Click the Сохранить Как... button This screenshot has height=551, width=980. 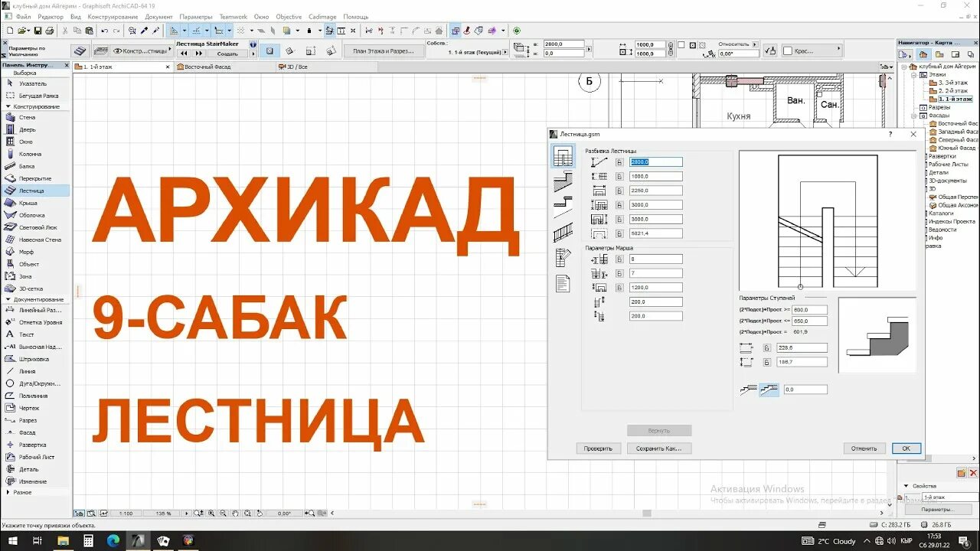point(658,448)
